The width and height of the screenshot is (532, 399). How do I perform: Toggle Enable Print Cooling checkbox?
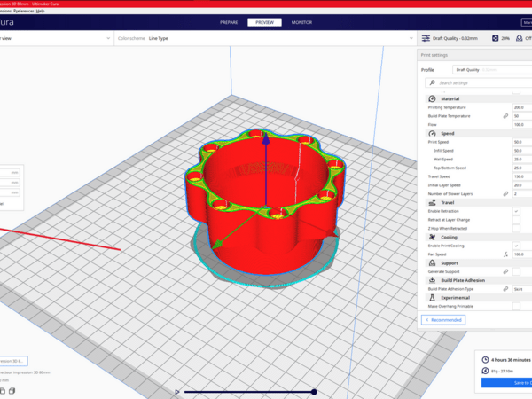pyautogui.click(x=516, y=246)
